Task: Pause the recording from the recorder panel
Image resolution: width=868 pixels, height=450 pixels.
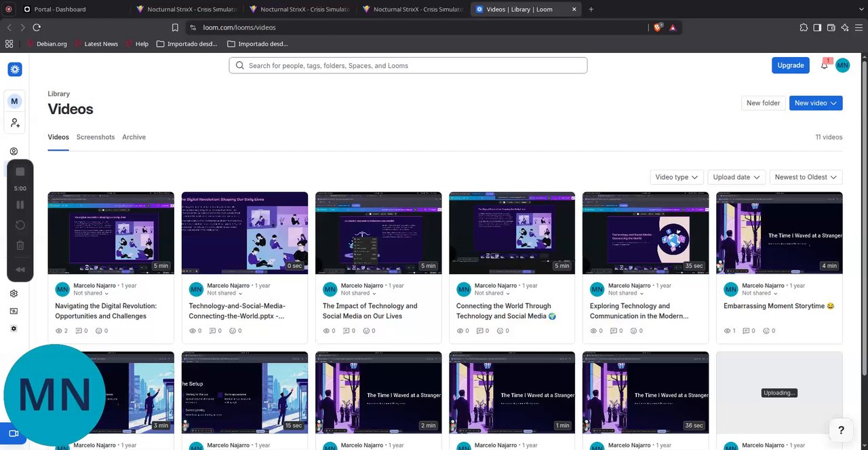Action: click(x=20, y=204)
